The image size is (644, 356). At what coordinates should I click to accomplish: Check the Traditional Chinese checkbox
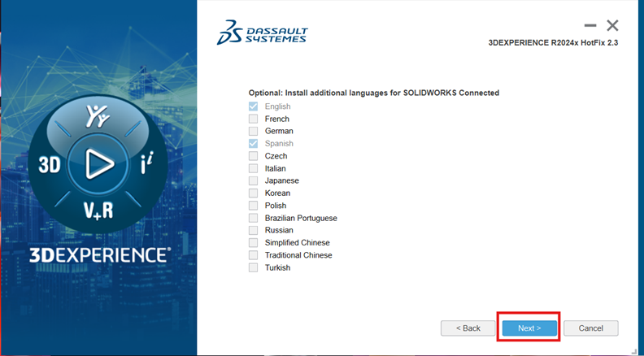pyautogui.click(x=254, y=255)
